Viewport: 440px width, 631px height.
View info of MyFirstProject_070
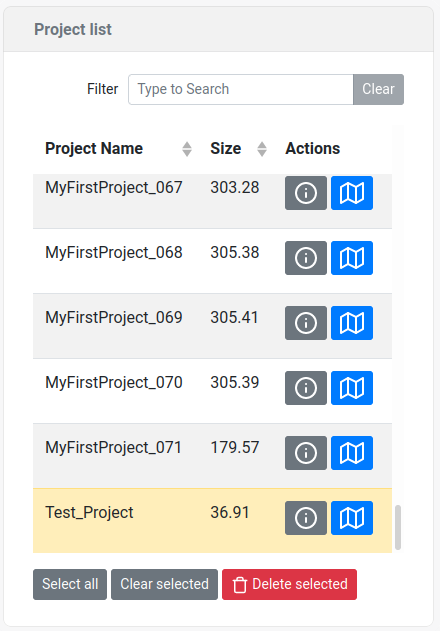[306, 388]
